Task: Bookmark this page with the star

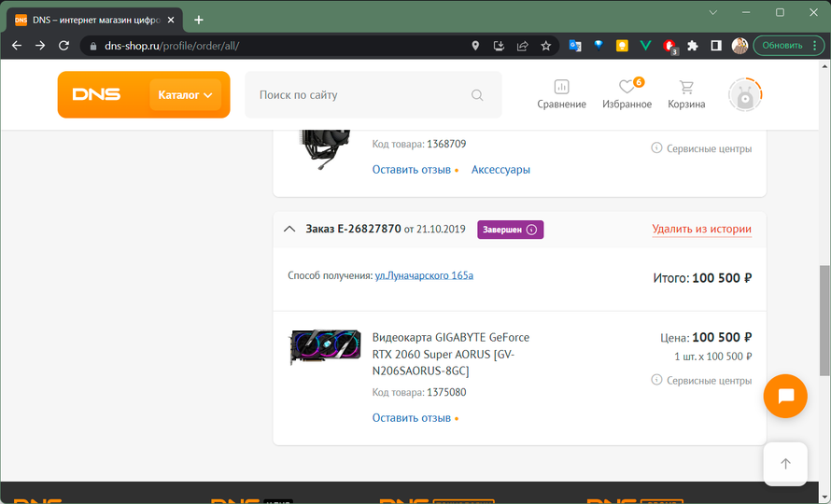Action: tap(546, 46)
